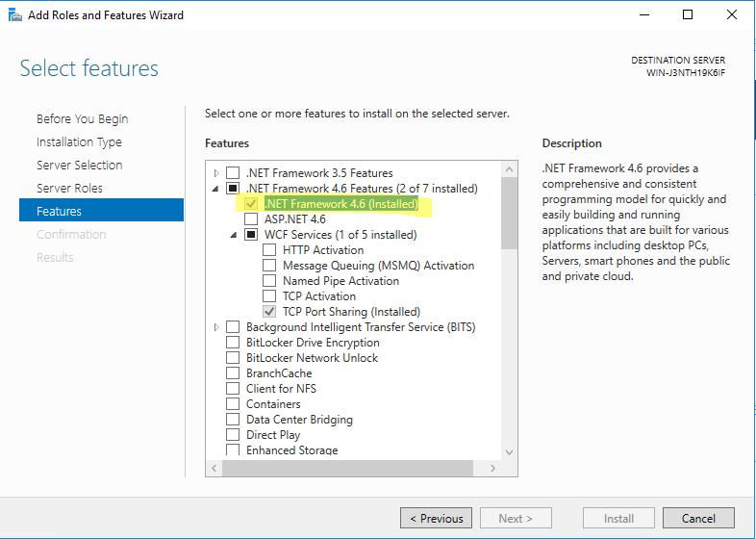The width and height of the screenshot is (756, 539).
Task: Open the Installation Type step
Action: [x=79, y=141]
